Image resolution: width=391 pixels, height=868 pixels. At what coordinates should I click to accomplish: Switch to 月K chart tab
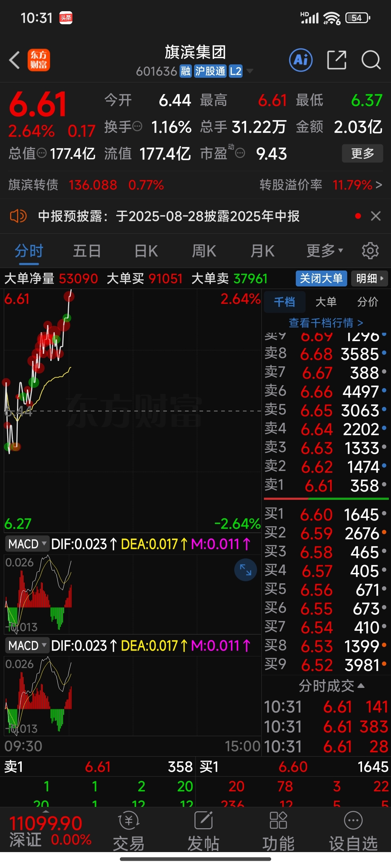(263, 251)
